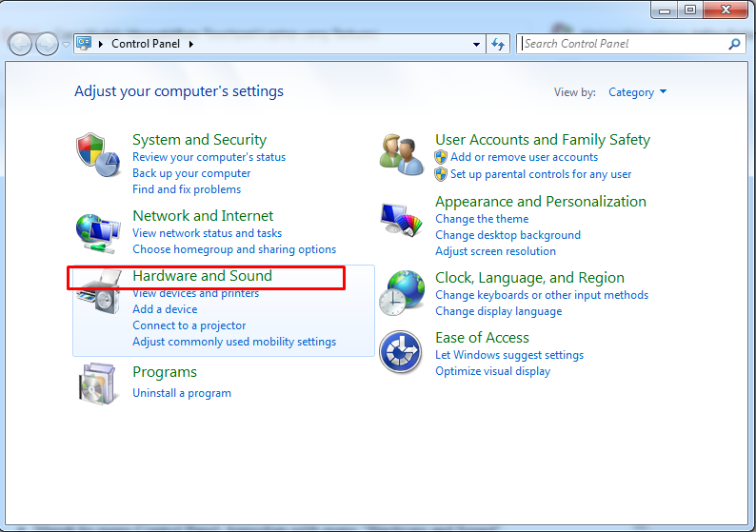Click Change keyboards or other input methods
The height and width of the screenshot is (532, 756).
tap(542, 295)
